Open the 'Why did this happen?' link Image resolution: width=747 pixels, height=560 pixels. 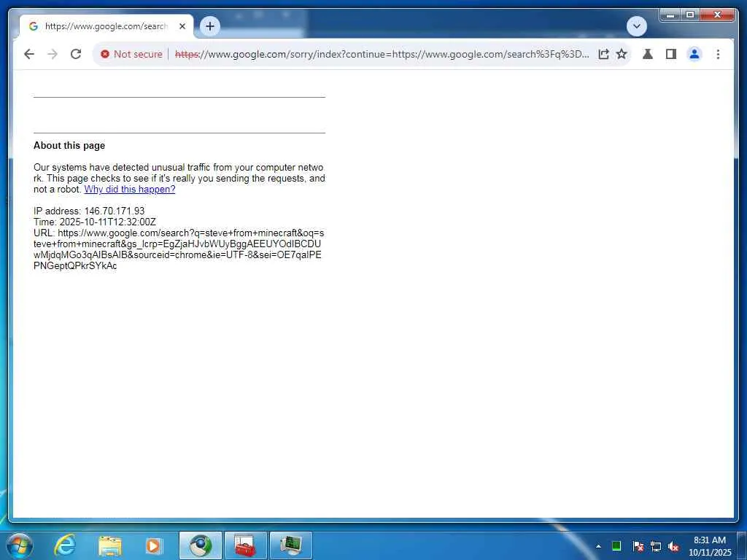[130, 190]
